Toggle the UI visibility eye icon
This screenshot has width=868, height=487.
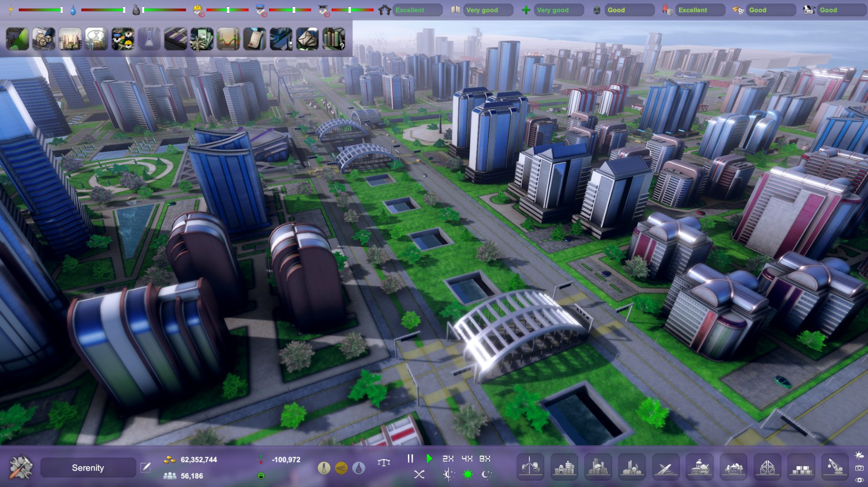[859, 480]
